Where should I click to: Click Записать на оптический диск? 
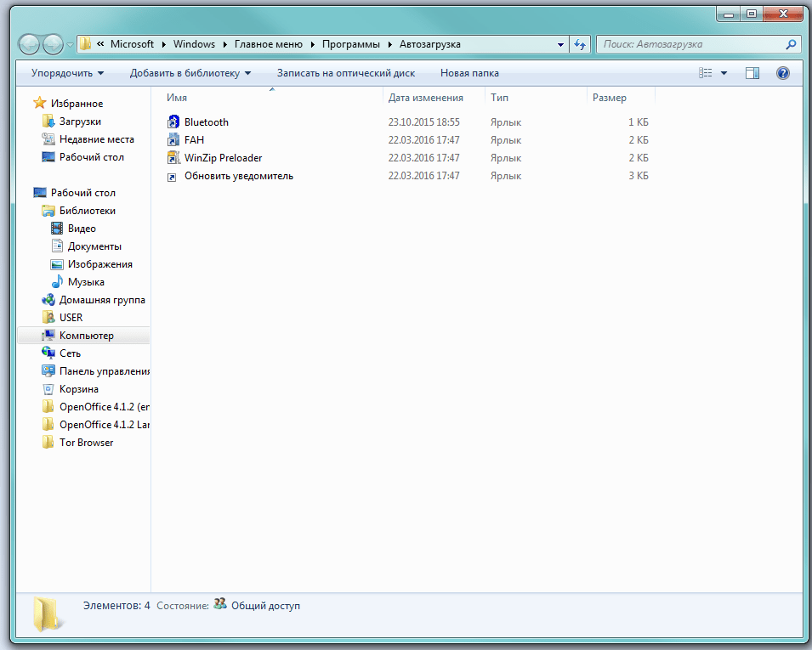pos(346,73)
